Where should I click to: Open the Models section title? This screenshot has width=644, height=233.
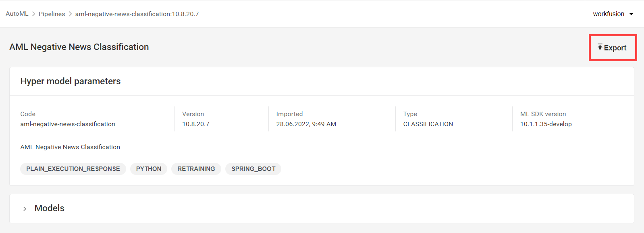(50, 208)
